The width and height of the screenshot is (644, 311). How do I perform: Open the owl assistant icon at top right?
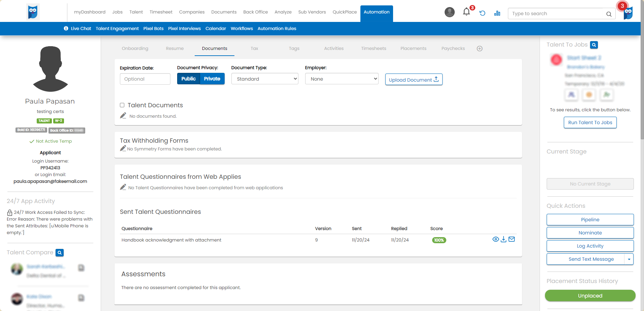628,13
